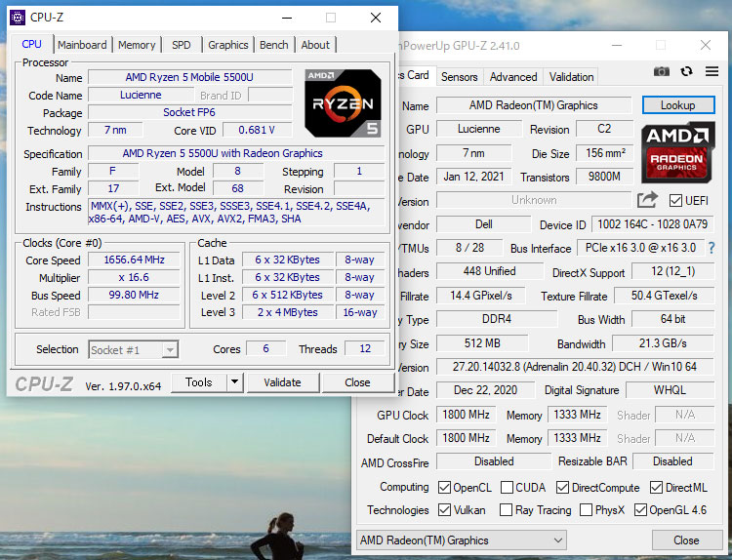Image resolution: width=732 pixels, height=560 pixels.
Task: Switch to the Bench tab in CPU-Z
Action: (x=273, y=45)
